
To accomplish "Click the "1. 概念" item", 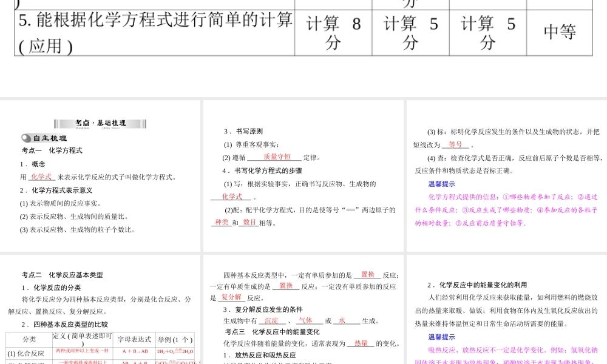I will [x=33, y=164].
